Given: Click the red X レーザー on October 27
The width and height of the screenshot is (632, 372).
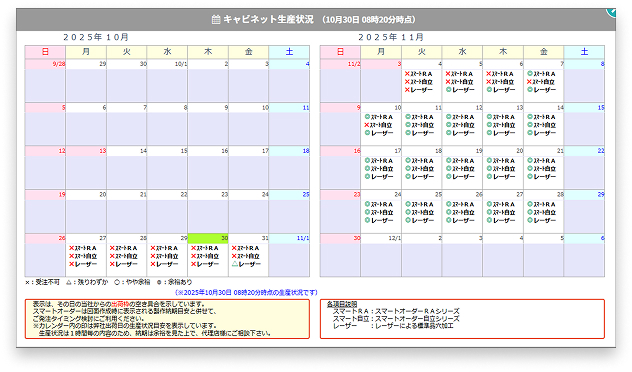Looking at the screenshot, I should click(x=83, y=264).
